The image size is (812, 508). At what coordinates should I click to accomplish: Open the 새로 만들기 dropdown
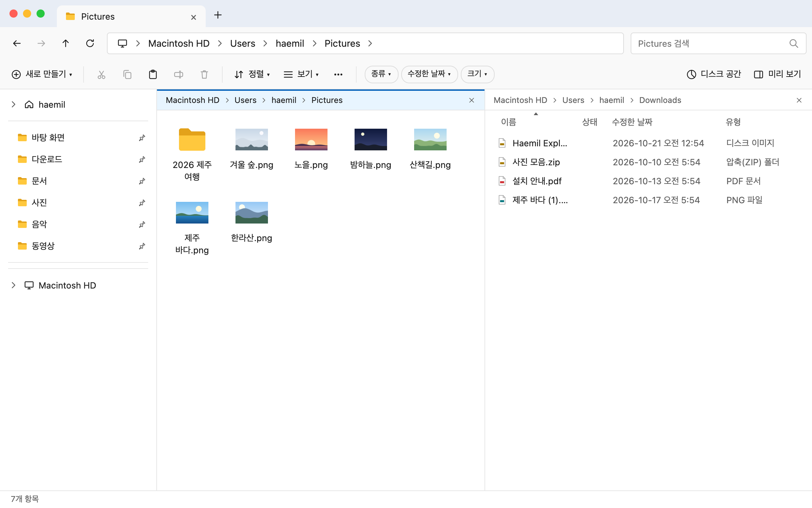tap(42, 74)
